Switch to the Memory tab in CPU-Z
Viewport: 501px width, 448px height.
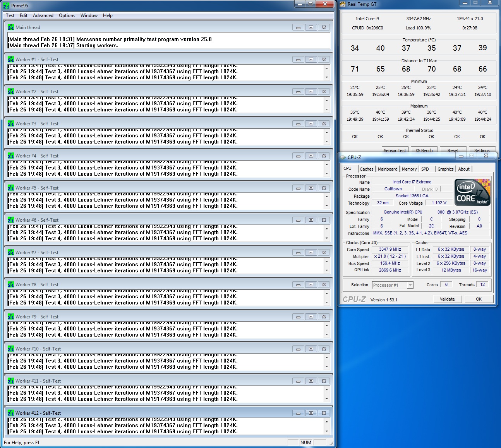(x=409, y=169)
